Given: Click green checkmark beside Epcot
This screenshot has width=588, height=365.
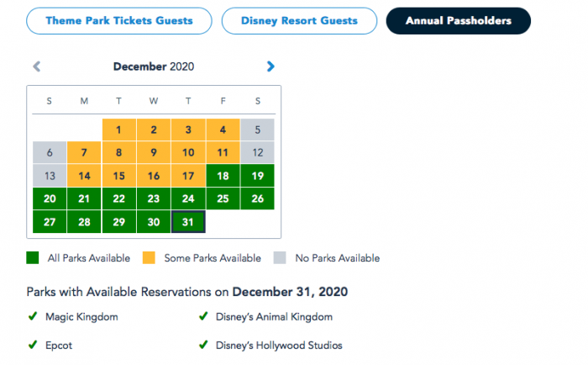Looking at the screenshot, I should pyautogui.click(x=32, y=345).
